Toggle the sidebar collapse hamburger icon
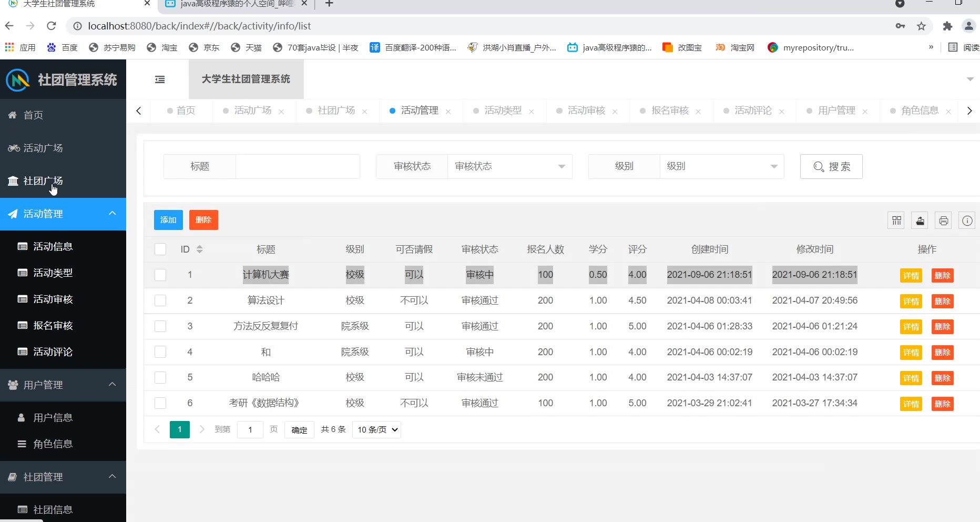980x522 pixels. click(160, 79)
